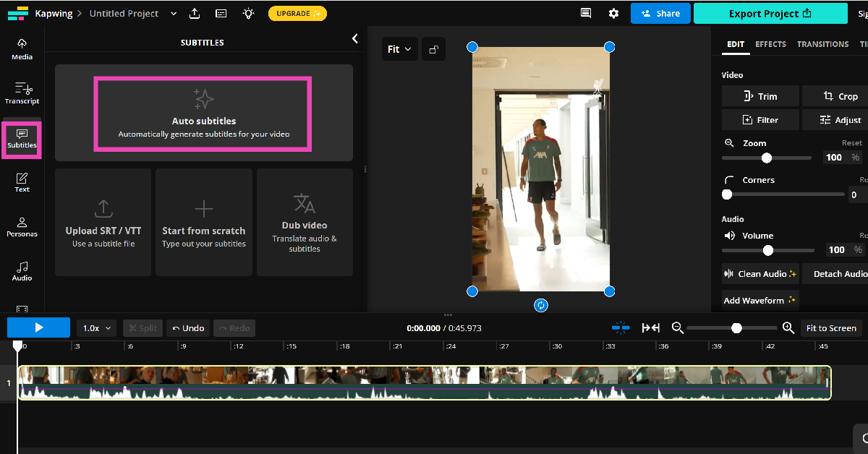Open the Personas sidebar panel
Screen dimensions: 868x454
pos(22,227)
